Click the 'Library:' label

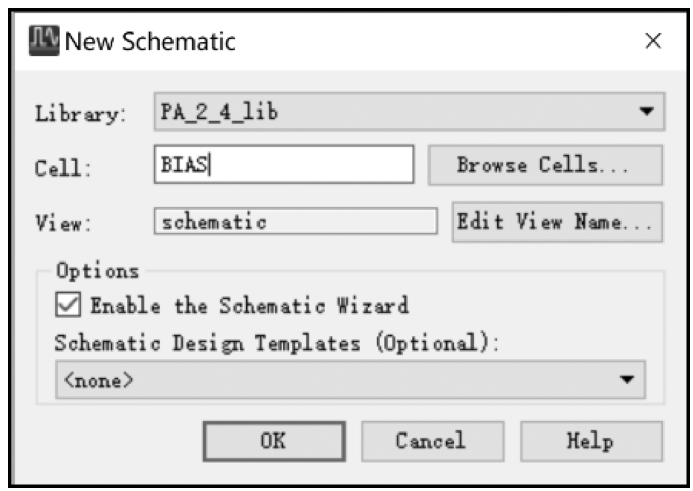coord(80,114)
